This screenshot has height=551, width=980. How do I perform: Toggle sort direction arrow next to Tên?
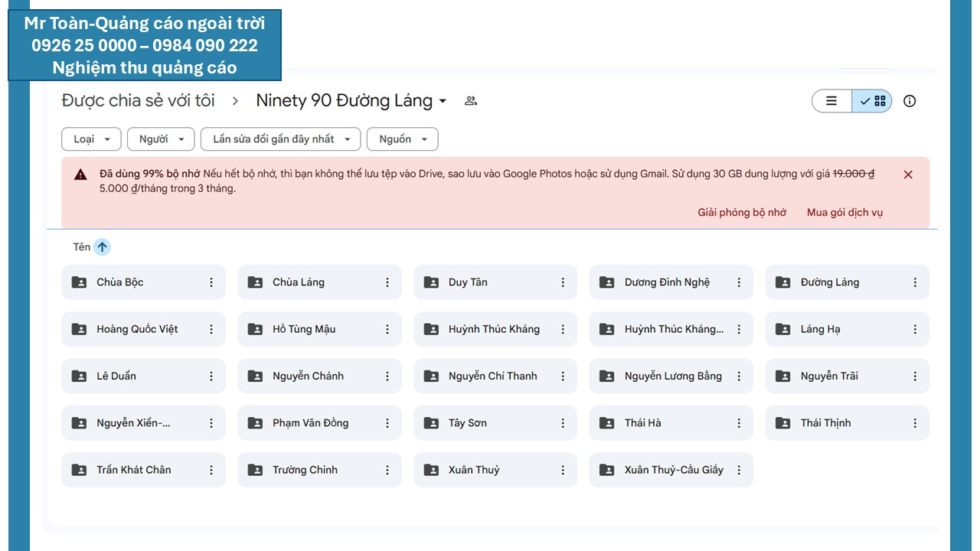103,247
